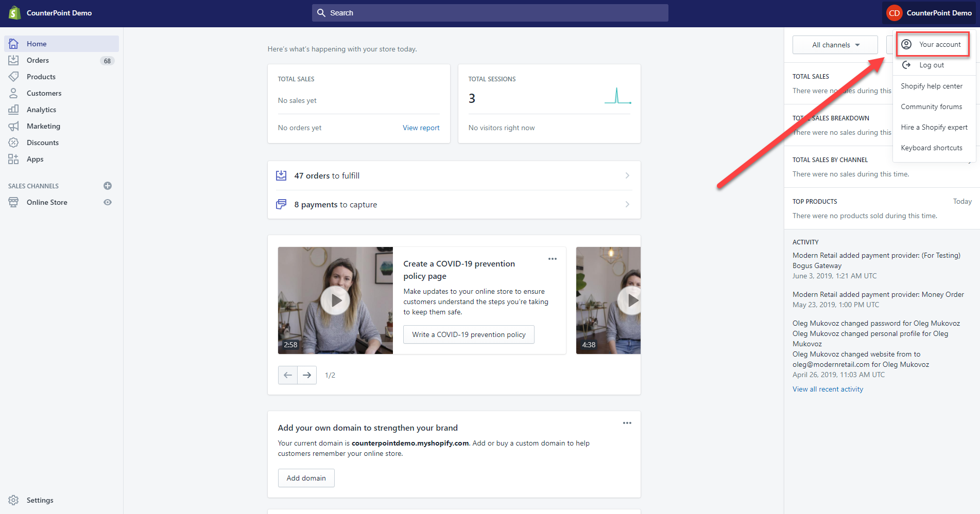Expand the 47 orders to fulfill row chevron
Viewport: 980px width, 514px height.
point(627,175)
